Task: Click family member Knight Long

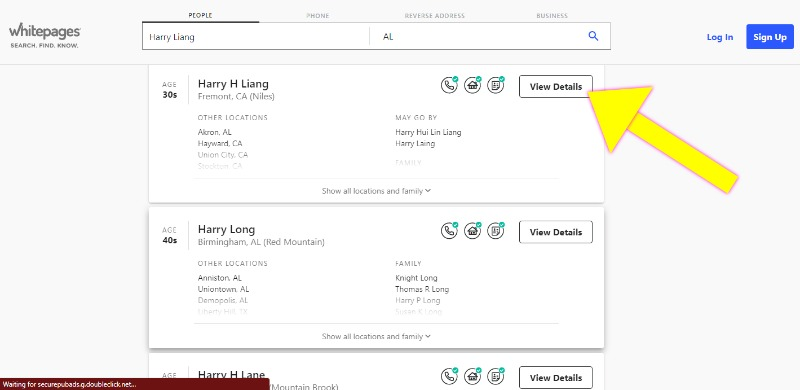Action: (416, 278)
